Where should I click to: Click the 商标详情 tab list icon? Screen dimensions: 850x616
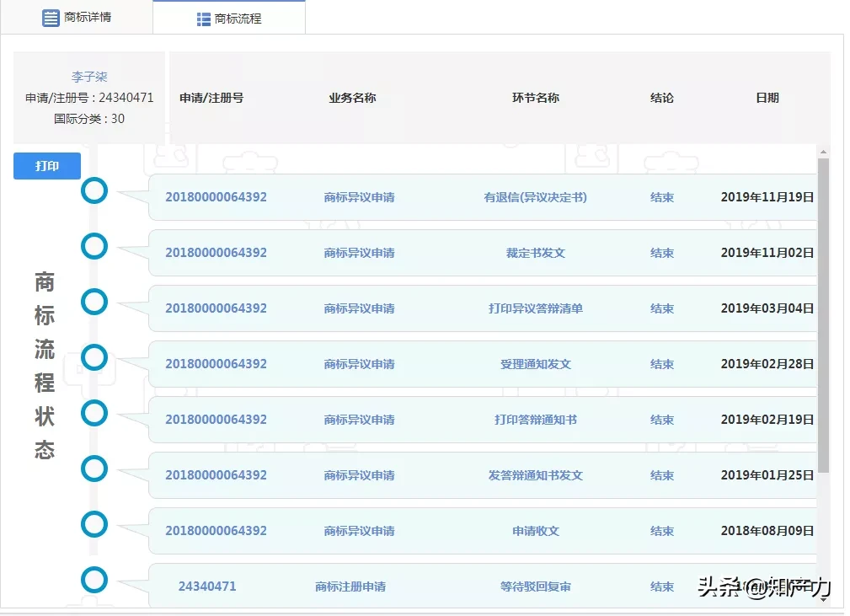(51, 18)
